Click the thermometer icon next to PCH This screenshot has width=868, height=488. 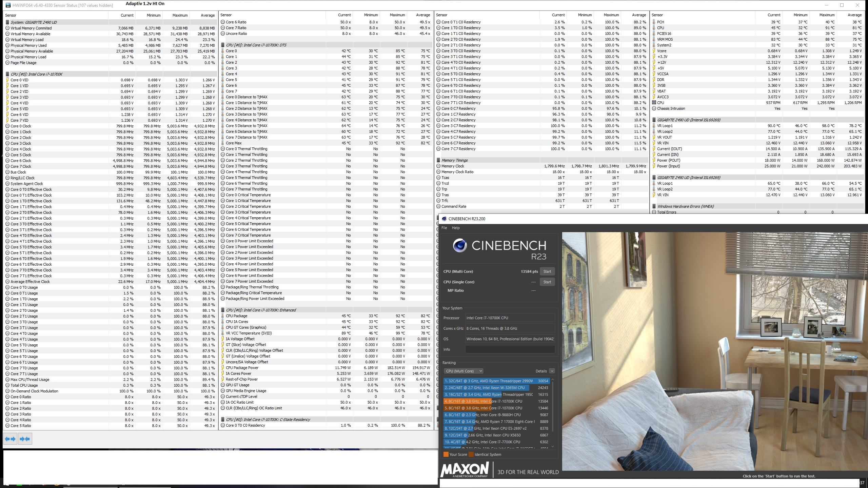pyautogui.click(x=654, y=22)
